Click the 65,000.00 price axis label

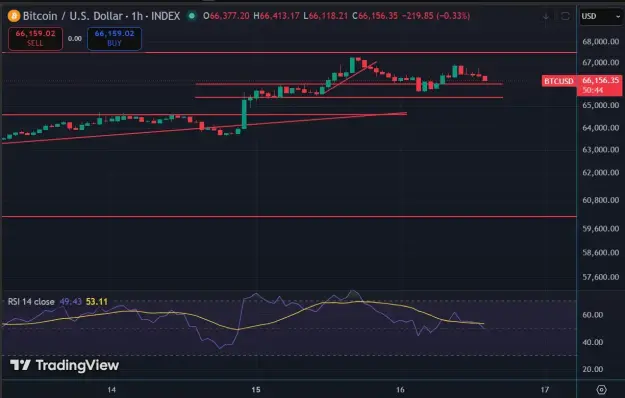click(x=601, y=105)
